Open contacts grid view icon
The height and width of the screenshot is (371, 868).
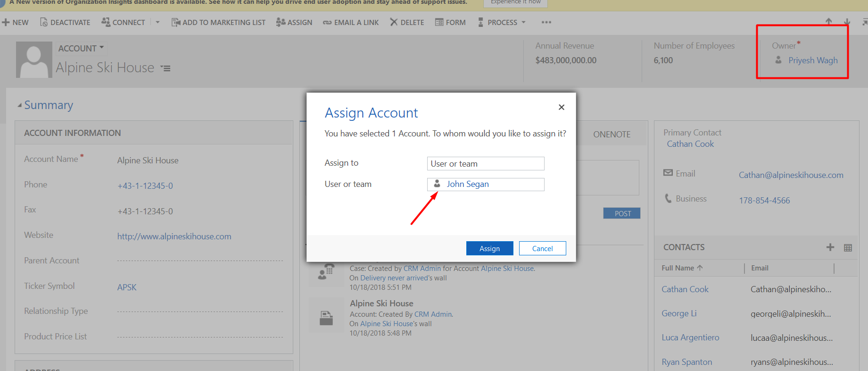click(x=848, y=247)
